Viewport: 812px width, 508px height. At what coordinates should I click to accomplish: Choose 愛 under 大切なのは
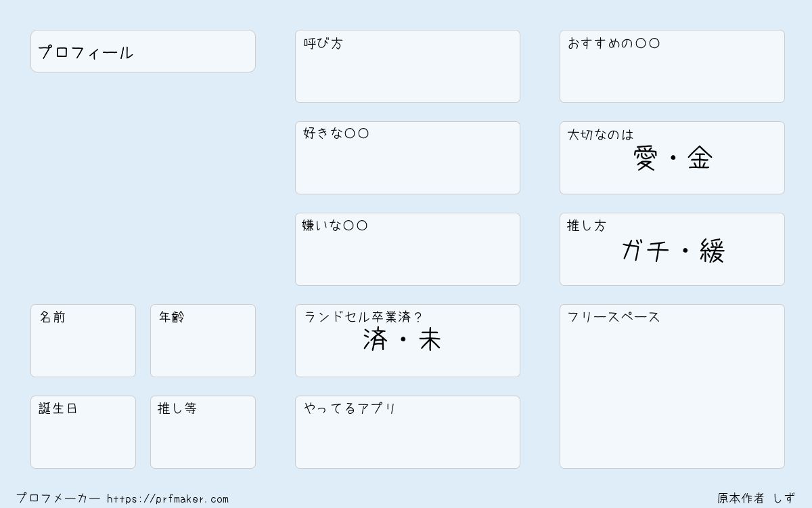pos(646,159)
